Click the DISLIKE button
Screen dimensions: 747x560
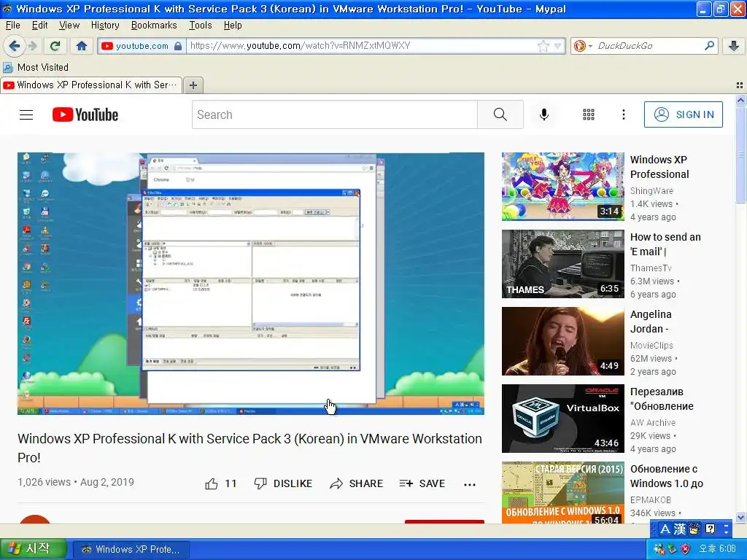(284, 484)
